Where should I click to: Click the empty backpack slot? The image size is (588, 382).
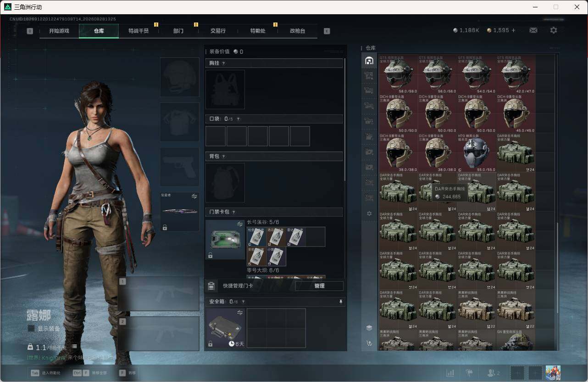click(225, 182)
